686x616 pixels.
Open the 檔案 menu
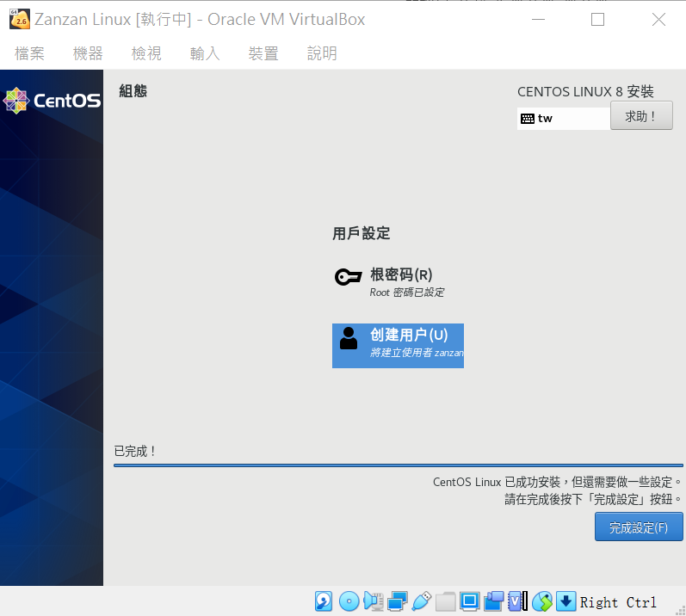(x=29, y=53)
